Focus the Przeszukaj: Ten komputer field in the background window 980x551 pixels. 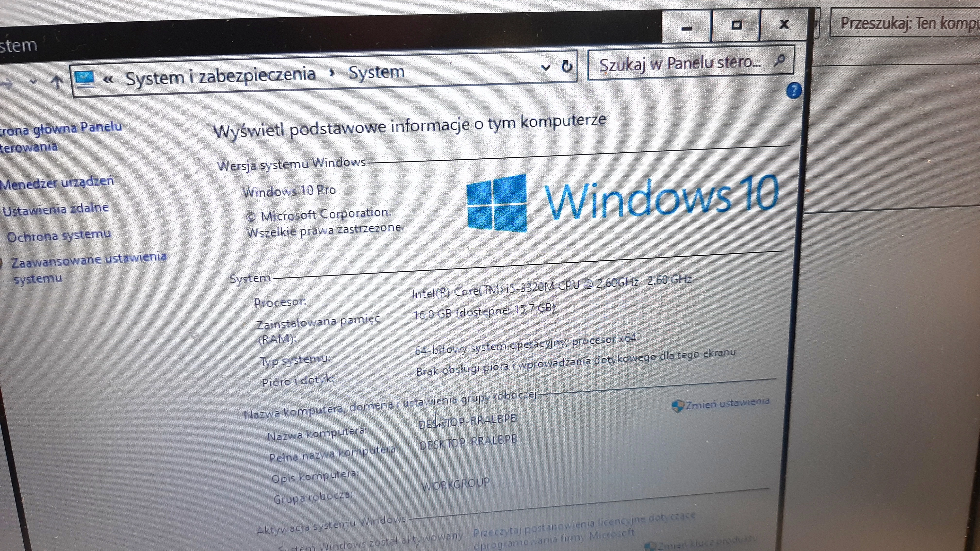[x=905, y=24]
